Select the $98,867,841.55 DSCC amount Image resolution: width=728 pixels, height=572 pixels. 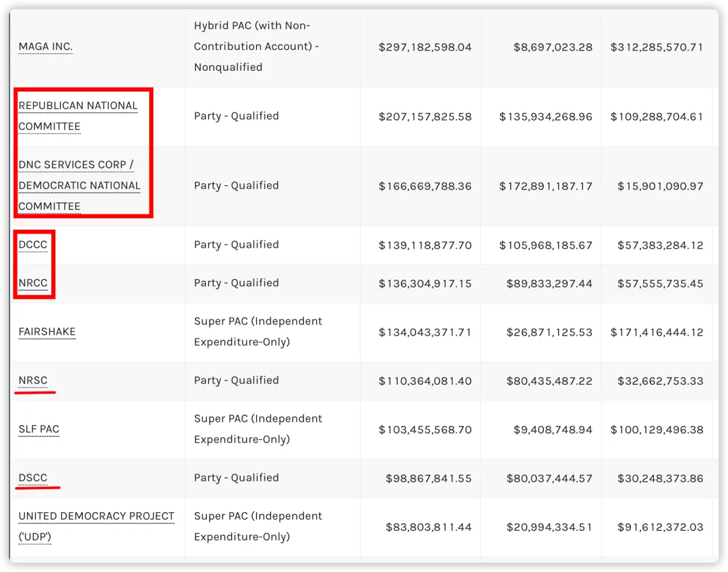[429, 478]
